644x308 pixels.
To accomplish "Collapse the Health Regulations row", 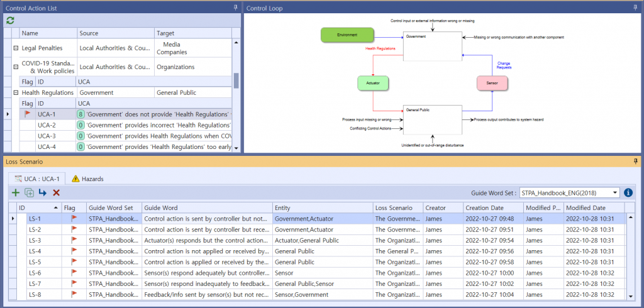I will 16,93.
